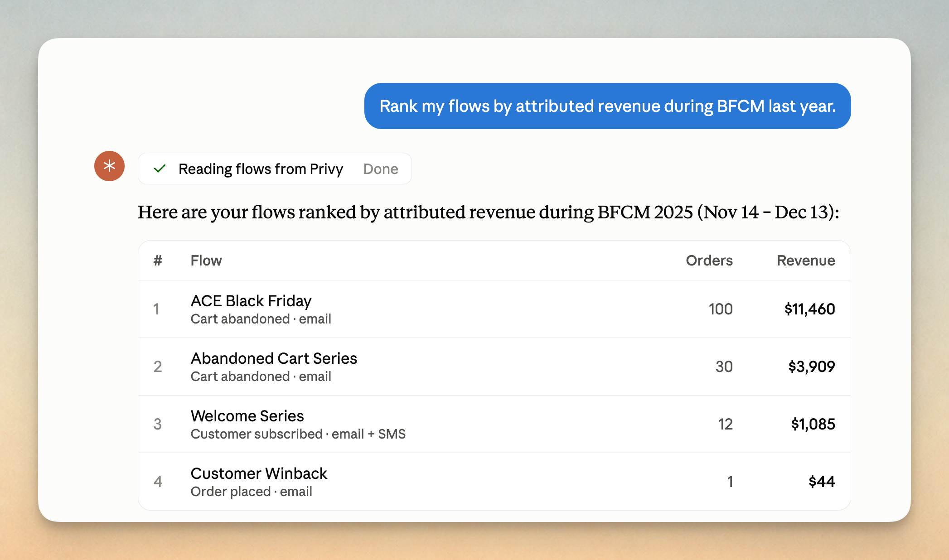Select the 'Customer Winback' flow name
This screenshot has width=949, height=560.
click(259, 473)
